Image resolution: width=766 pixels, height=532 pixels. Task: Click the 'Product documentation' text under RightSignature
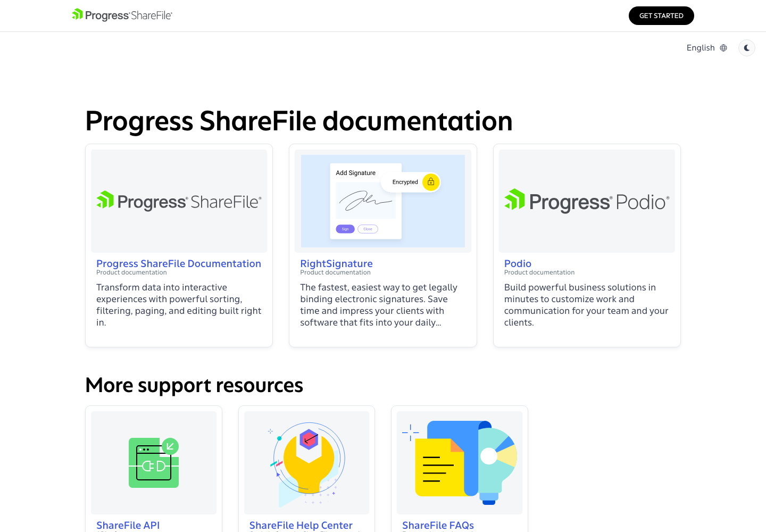(335, 272)
